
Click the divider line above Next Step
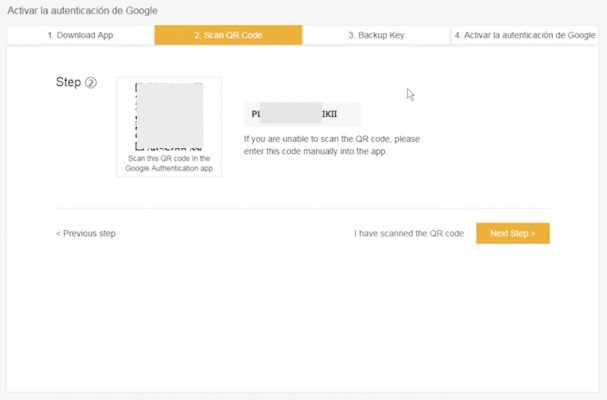point(302,208)
